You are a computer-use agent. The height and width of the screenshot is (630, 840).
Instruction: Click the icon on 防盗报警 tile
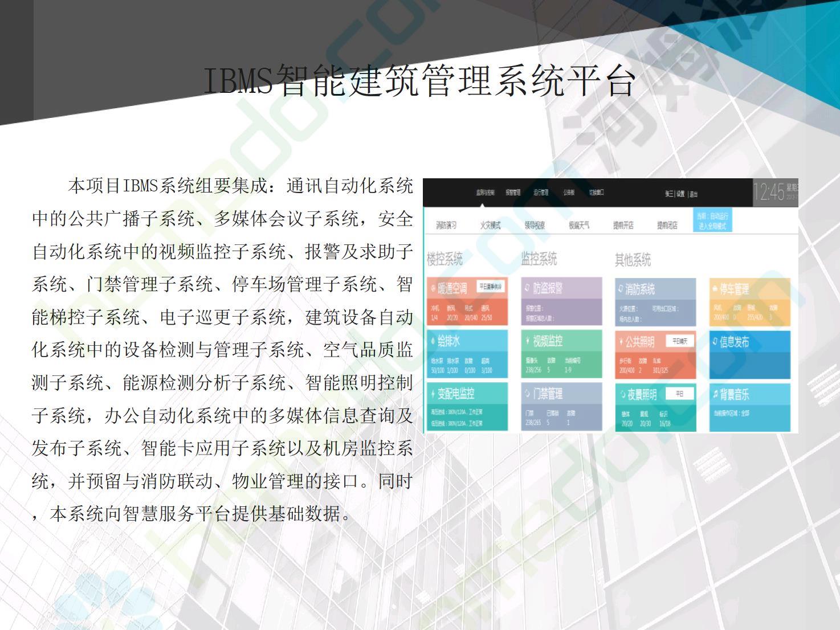coord(528,289)
